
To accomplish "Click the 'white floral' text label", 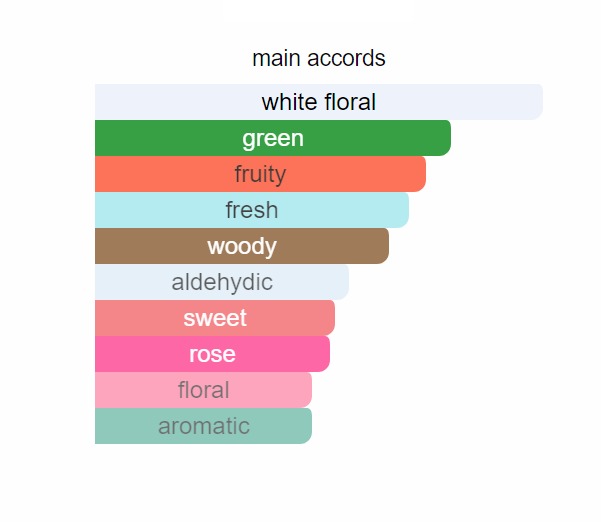I will [318, 102].
